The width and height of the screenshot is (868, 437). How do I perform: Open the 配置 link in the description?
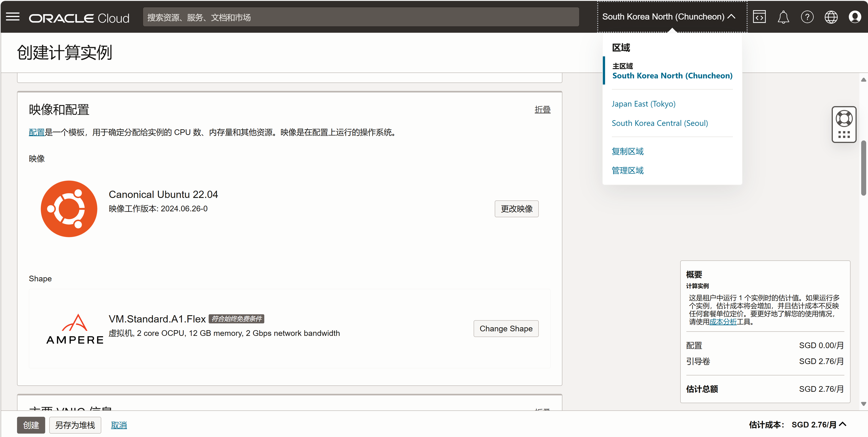click(37, 132)
